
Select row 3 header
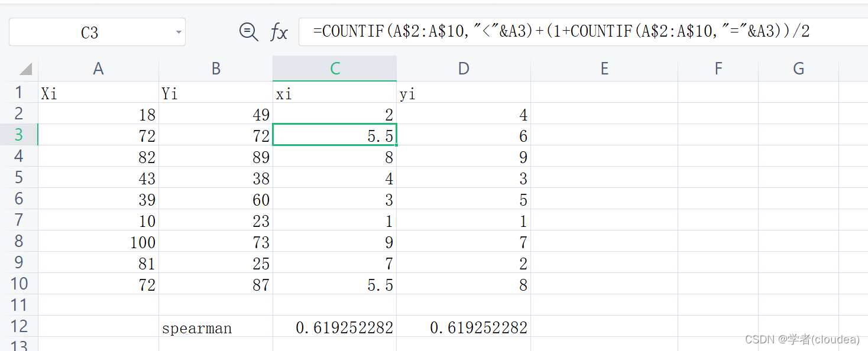point(19,135)
